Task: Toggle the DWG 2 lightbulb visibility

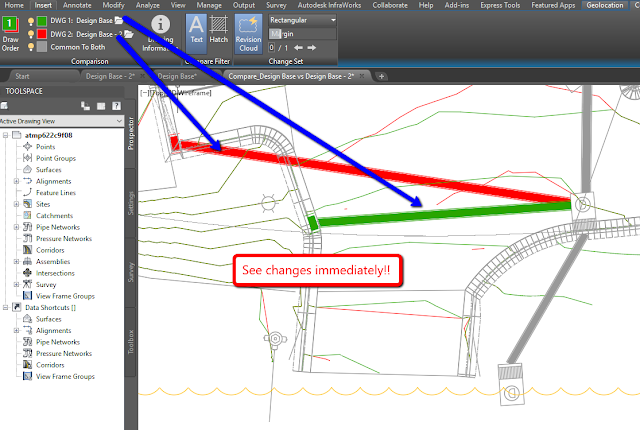Action: point(31,34)
